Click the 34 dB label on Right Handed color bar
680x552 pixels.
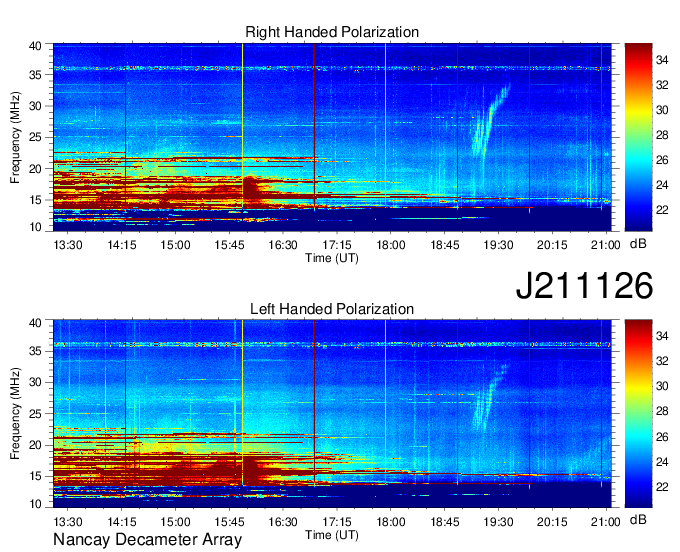click(662, 60)
